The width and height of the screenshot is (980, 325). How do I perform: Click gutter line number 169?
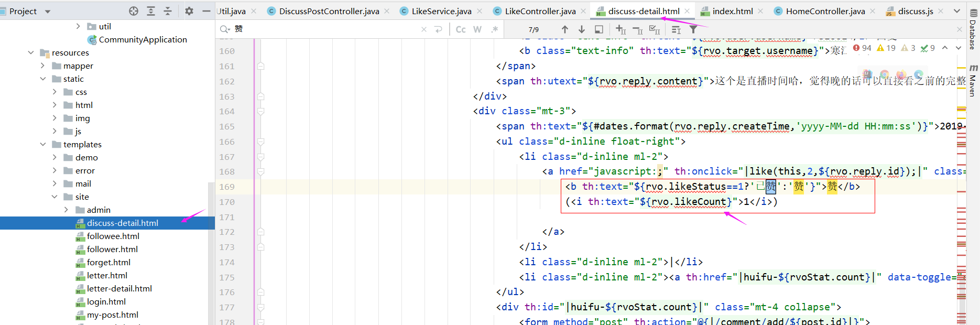pos(227,187)
